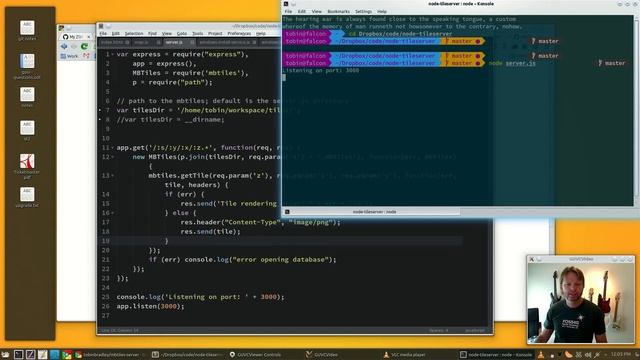
Task: Open File menu in Sublime Text editor
Action: click(103, 33)
